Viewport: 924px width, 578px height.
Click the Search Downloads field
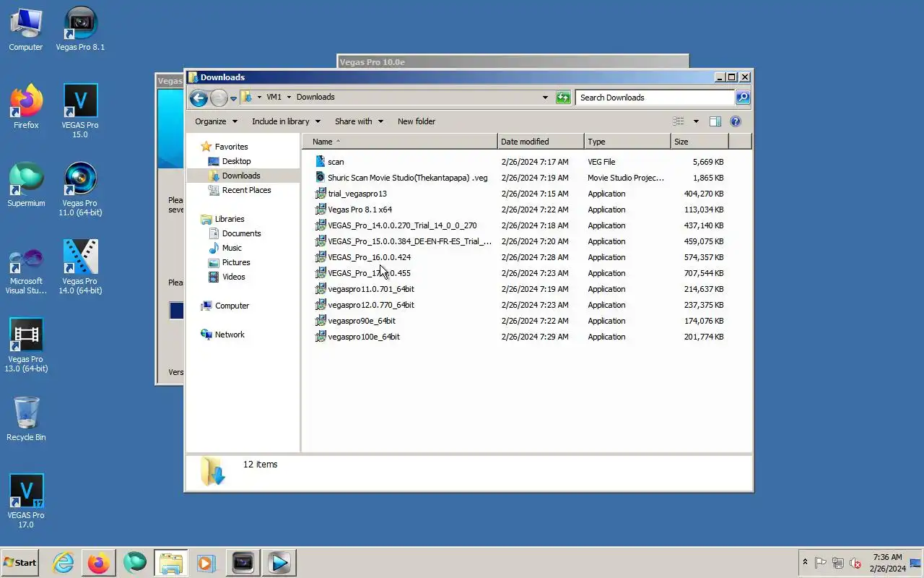coord(655,98)
